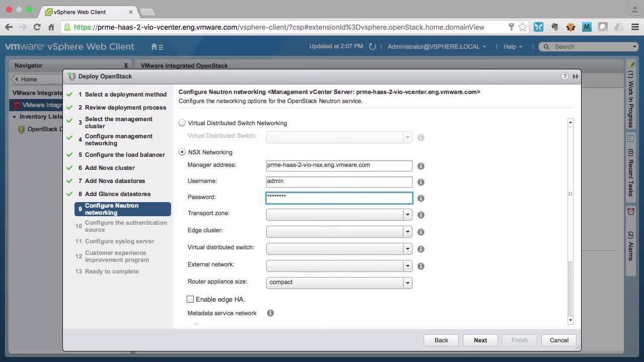Image resolution: width=644 pixels, height=362 pixels.
Task: Focus the Password input field
Action: [x=339, y=198]
